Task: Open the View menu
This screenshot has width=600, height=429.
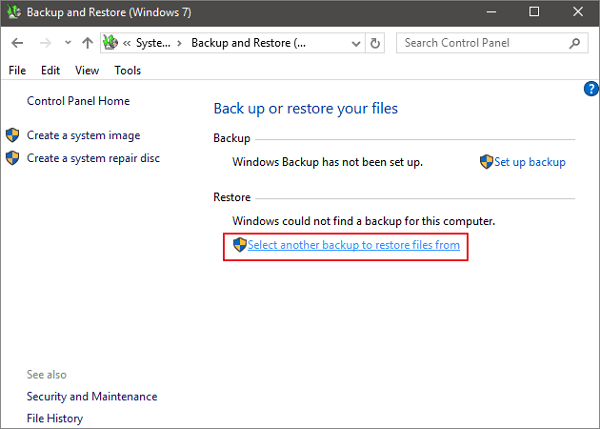Action: (87, 71)
